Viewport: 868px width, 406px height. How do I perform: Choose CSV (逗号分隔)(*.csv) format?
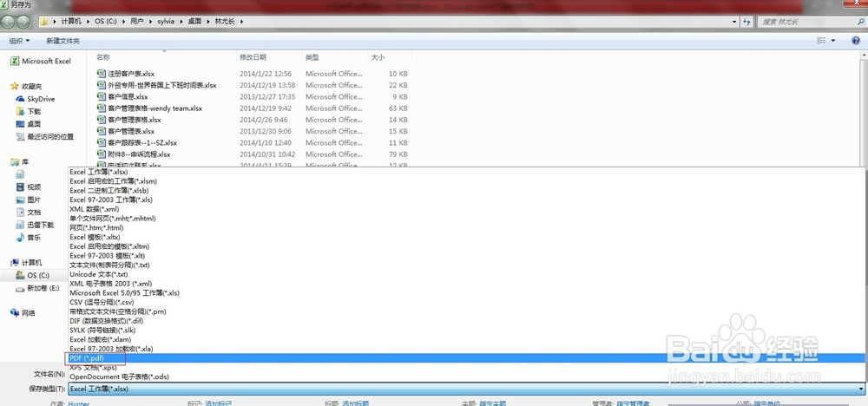pos(466,302)
